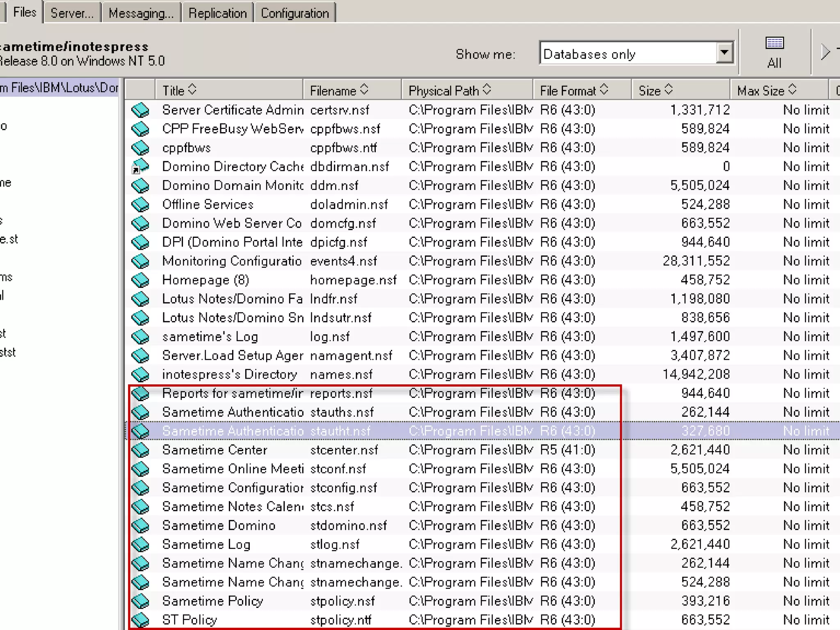This screenshot has width=840, height=630.
Task: Sort by Filename column sort arrow
Action: [x=364, y=89]
